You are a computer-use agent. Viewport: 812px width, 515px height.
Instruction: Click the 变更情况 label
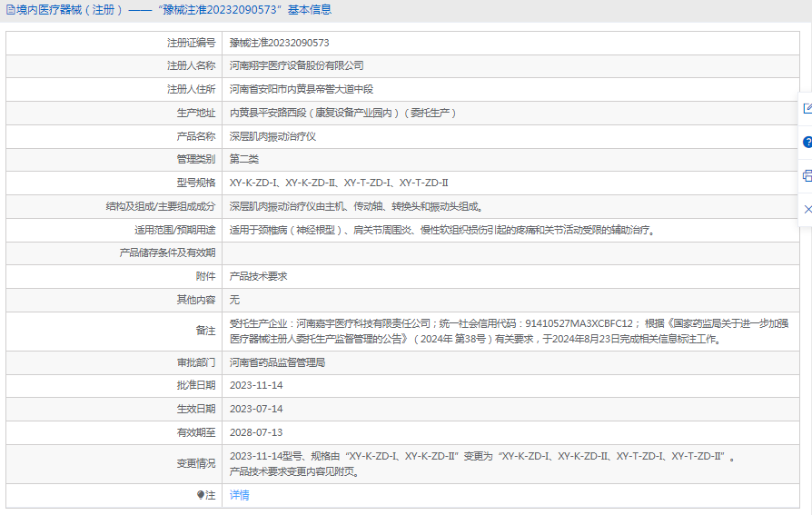tap(196, 464)
